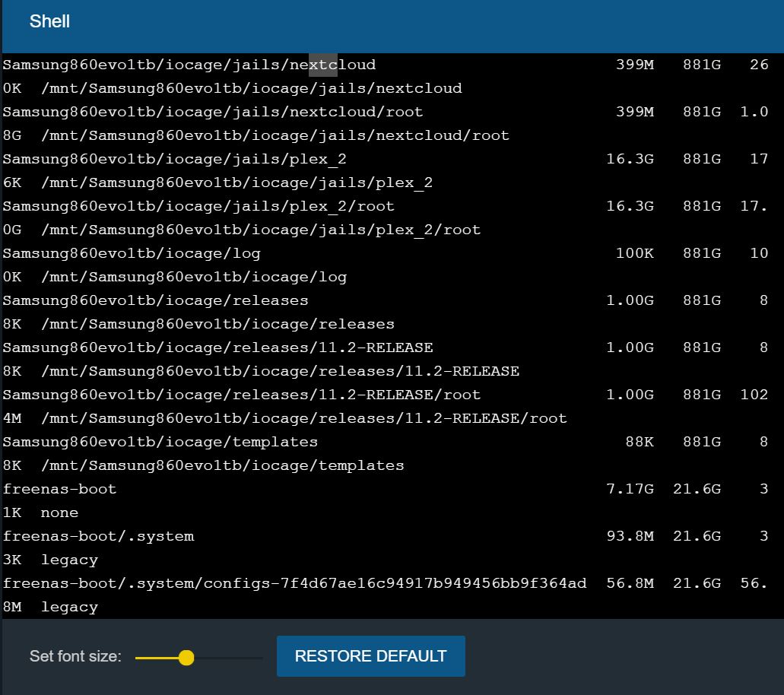The height and width of the screenshot is (695, 784).
Task: Click '/mnt/Samsung860evo1tb/iocage/jails/plex_2/root' mount path
Action: (261, 230)
